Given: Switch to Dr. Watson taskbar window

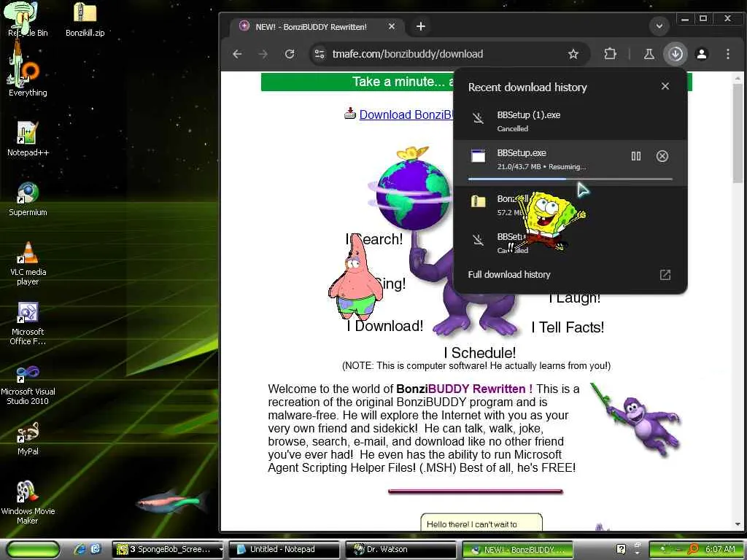Looking at the screenshot, I should (x=400, y=549).
